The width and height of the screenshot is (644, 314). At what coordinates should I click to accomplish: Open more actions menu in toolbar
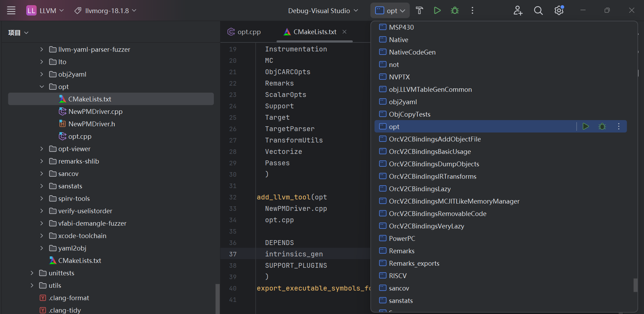pos(472,11)
